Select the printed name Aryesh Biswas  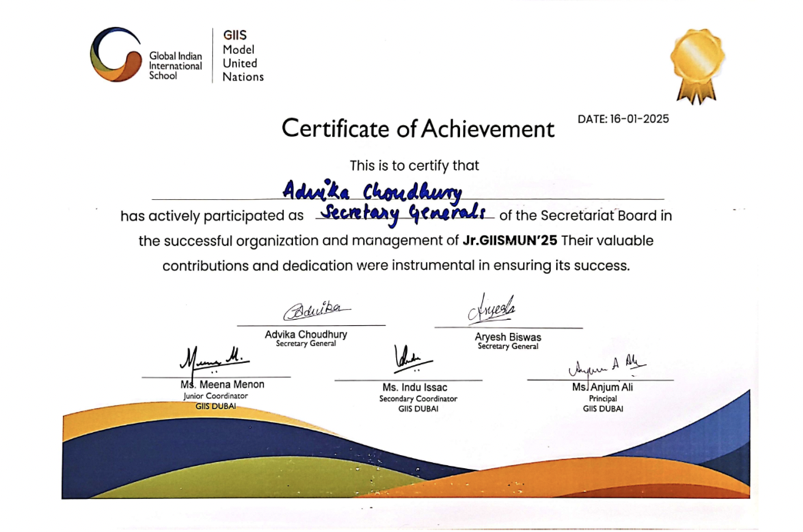coord(508,337)
